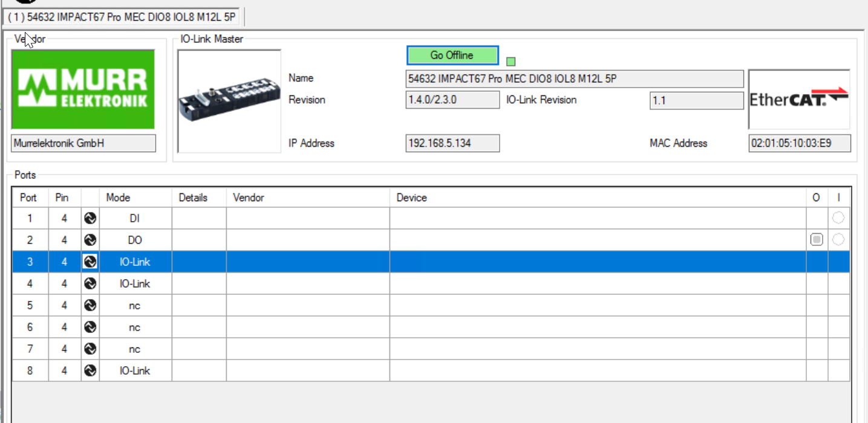
Task: Click the Pin column header
Action: [x=65, y=198]
